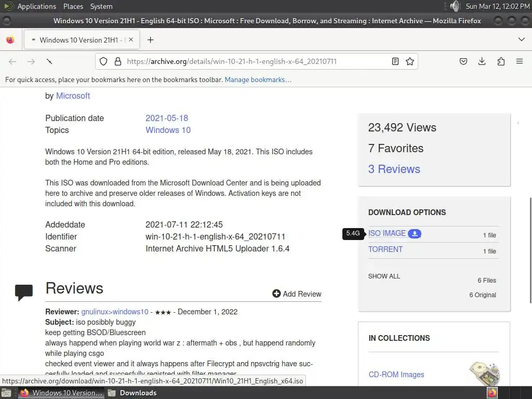532x399 pixels.
Task: Bookmark this page with the star icon
Action: click(x=410, y=61)
